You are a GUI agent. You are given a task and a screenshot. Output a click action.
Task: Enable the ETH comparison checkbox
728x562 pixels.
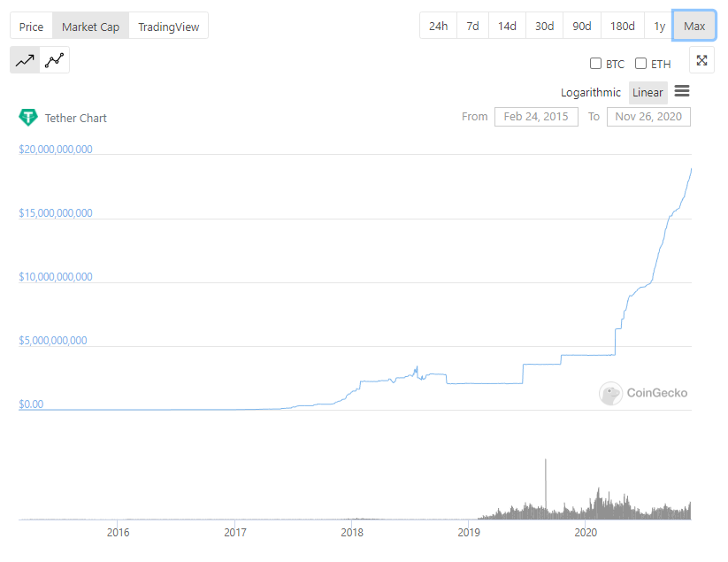(x=640, y=64)
